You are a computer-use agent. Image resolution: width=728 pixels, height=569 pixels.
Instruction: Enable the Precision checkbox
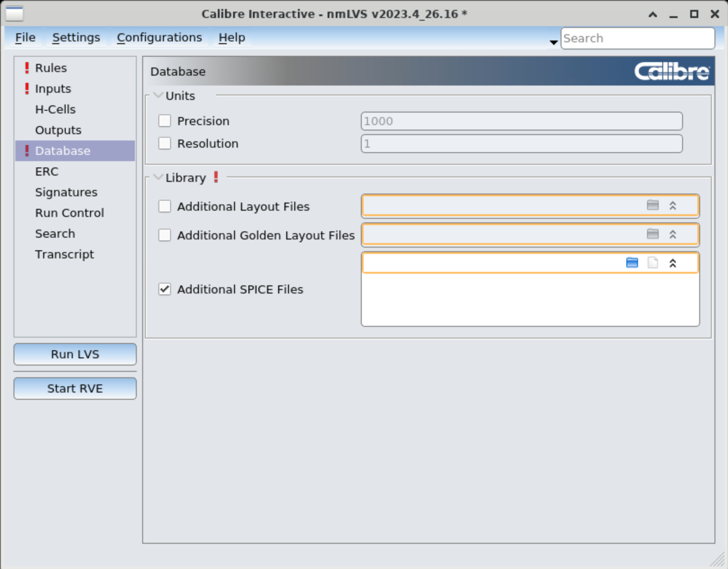tap(165, 121)
